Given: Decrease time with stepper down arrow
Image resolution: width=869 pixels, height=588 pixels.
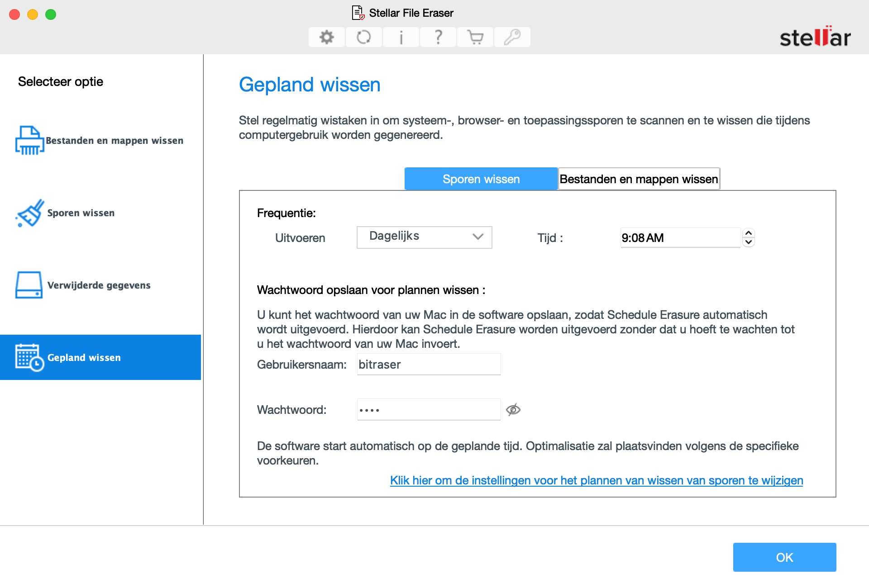Looking at the screenshot, I should click(x=749, y=242).
